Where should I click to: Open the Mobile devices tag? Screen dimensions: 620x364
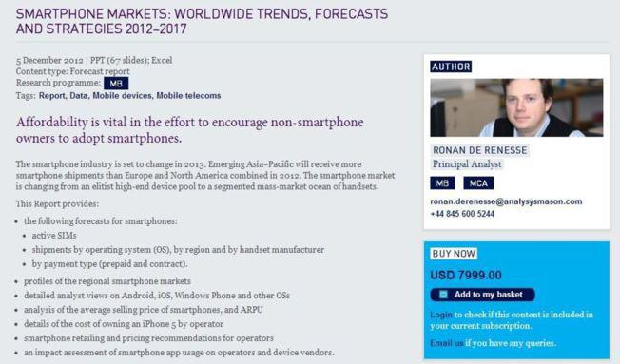pos(122,96)
